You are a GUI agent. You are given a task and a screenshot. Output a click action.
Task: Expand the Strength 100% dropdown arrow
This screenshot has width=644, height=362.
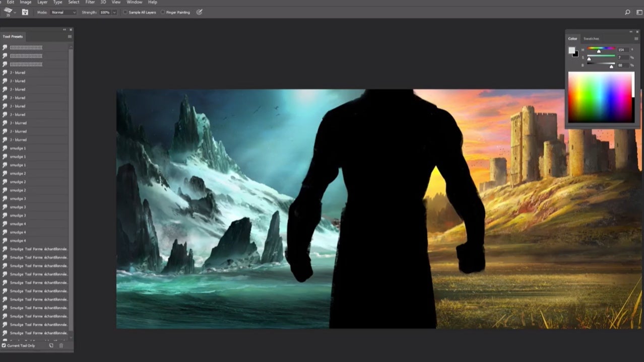[x=114, y=12]
